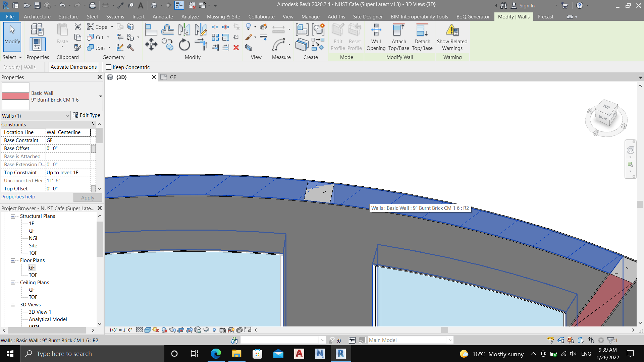
Task: Select the Align tool
Action: pyautogui.click(x=151, y=30)
